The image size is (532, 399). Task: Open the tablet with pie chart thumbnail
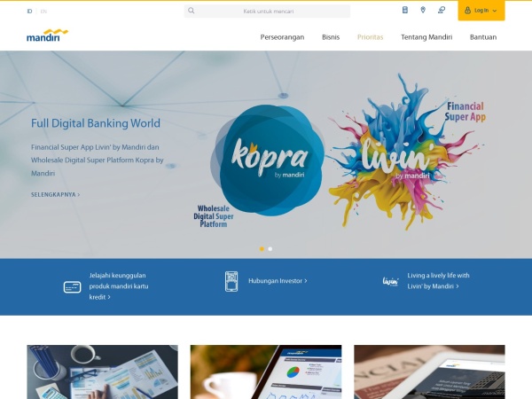pyautogui.click(x=266, y=372)
